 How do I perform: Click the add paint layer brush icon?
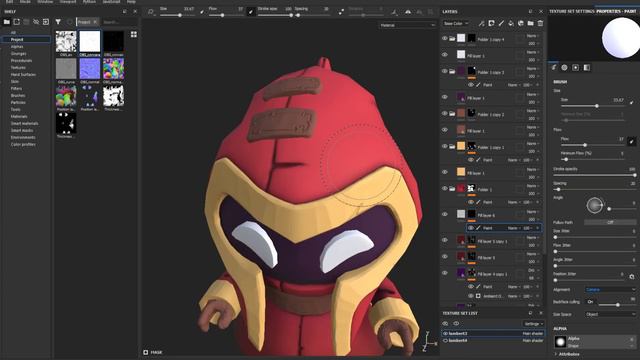[501, 24]
